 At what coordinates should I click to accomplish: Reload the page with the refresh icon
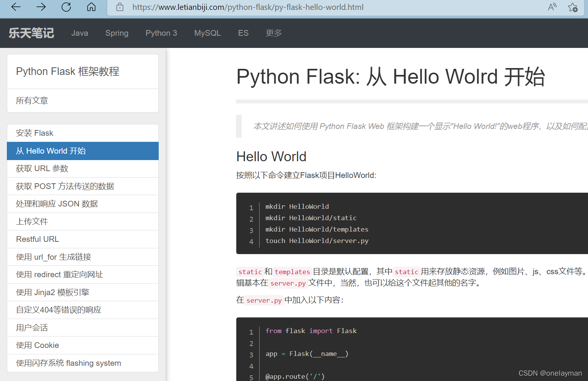pyautogui.click(x=66, y=7)
